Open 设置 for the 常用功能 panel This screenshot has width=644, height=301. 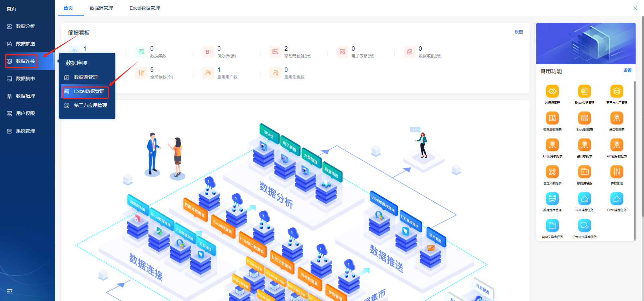pyautogui.click(x=628, y=70)
